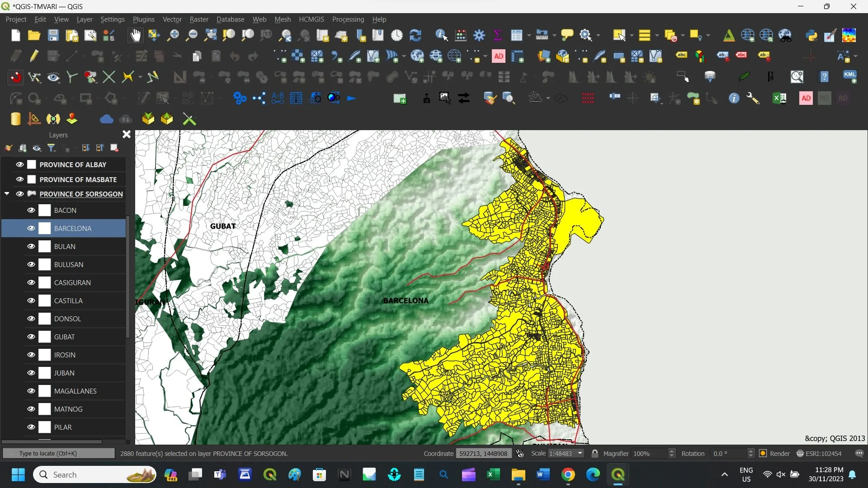The width and height of the screenshot is (868, 488).
Task: Click the Identify Features tool
Action: 441,35
